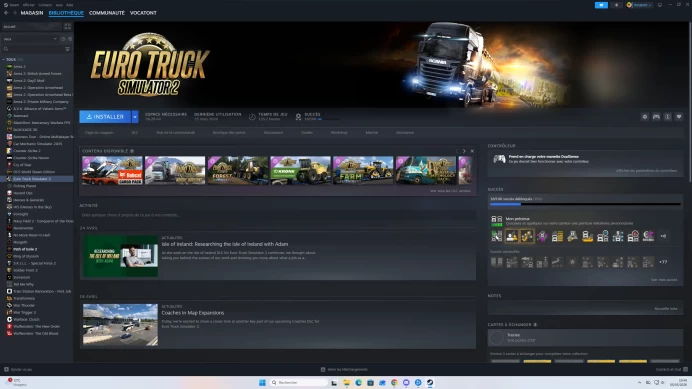Open Steam app in Windows taskbar
Screen dimensions: 692x389
(429, 382)
